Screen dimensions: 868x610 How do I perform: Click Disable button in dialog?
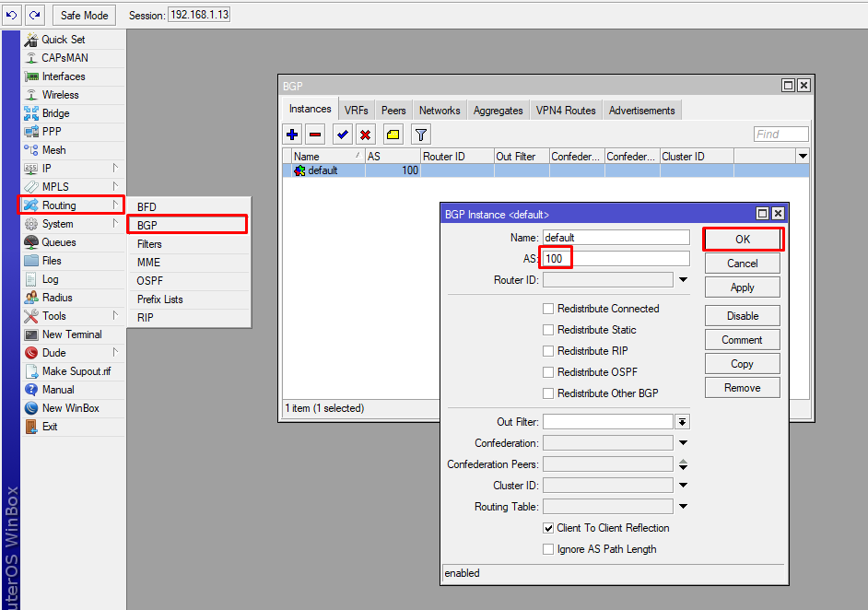[x=743, y=316]
